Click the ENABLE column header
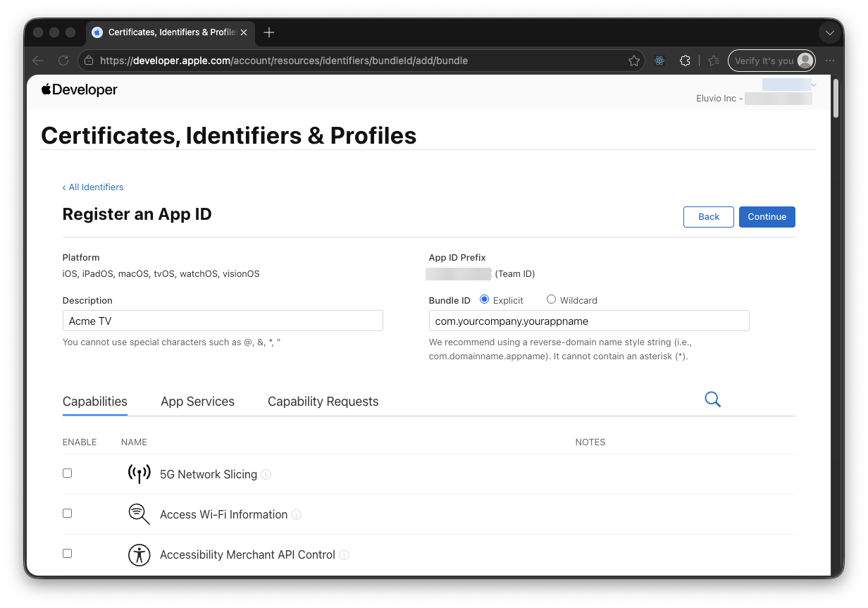Viewport: 868px width, 608px height. (x=80, y=442)
